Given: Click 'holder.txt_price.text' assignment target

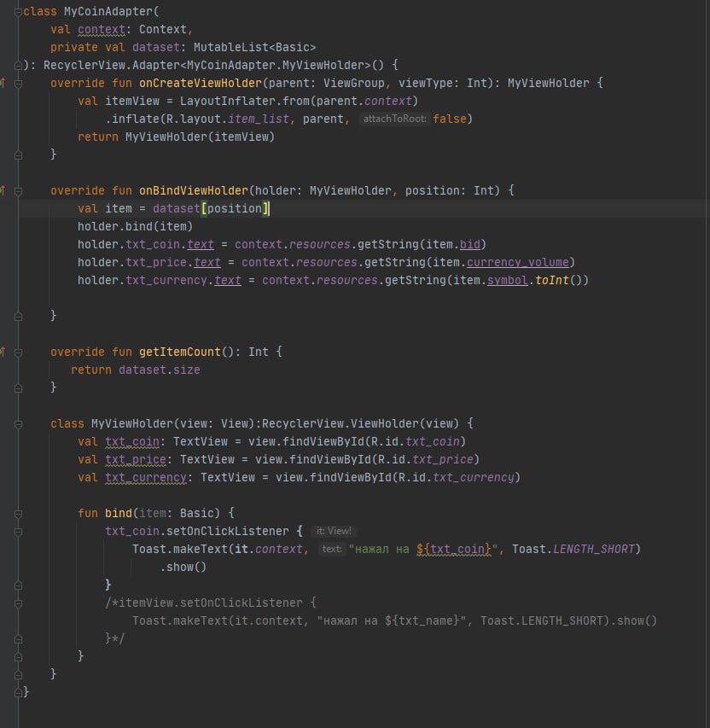Looking at the screenshot, I should pos(149,263).
